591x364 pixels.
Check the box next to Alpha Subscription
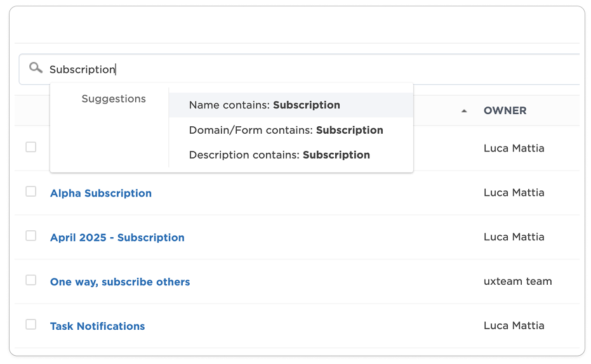30,192
